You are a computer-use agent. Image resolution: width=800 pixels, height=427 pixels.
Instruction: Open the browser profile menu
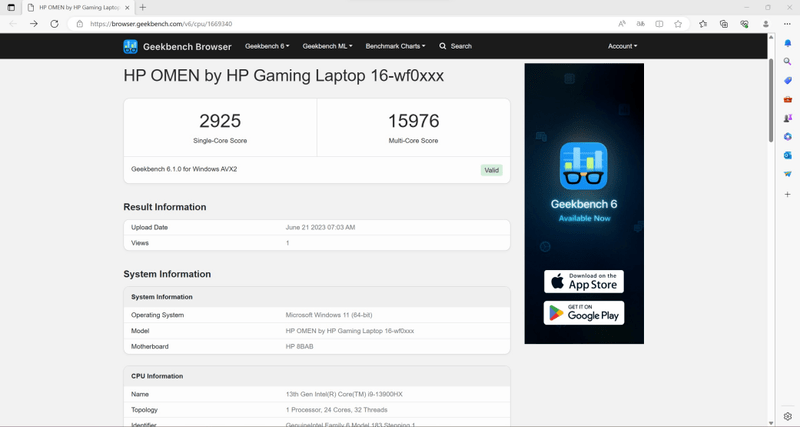(766, 24)
